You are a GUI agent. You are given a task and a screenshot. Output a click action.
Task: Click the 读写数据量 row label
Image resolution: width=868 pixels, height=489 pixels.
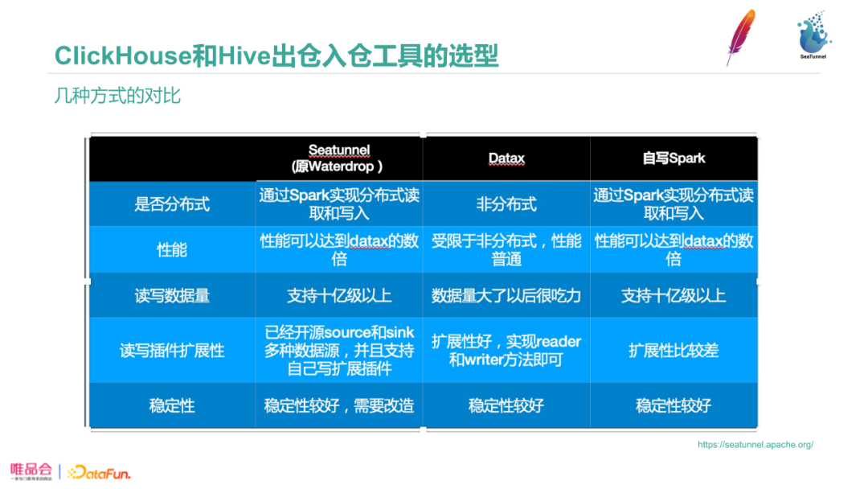[x=172, y=295]
